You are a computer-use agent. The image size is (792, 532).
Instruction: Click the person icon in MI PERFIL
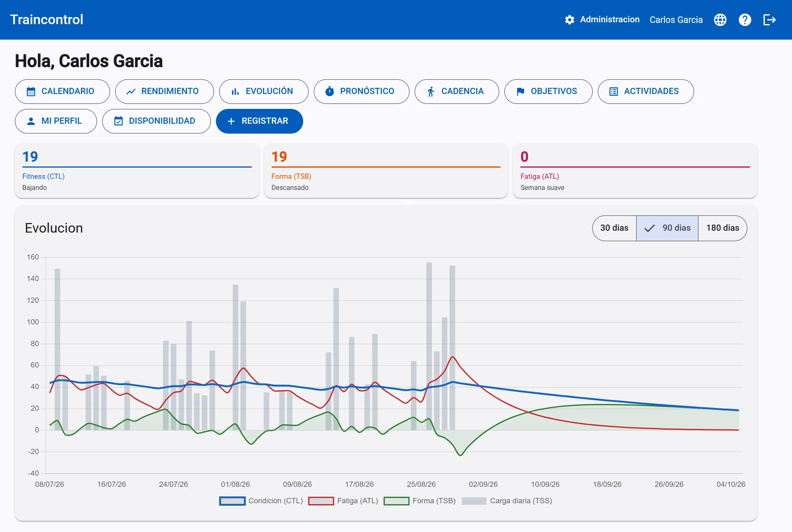tap(31, 121)
